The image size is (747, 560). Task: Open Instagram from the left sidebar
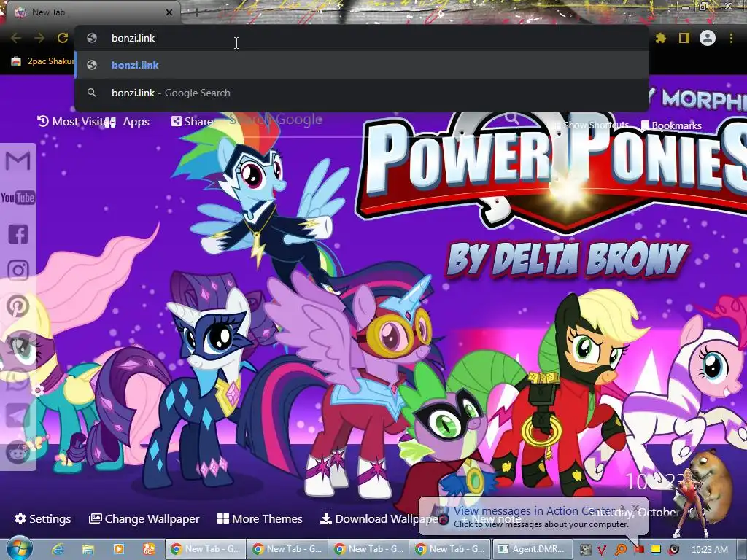[18, 271]
